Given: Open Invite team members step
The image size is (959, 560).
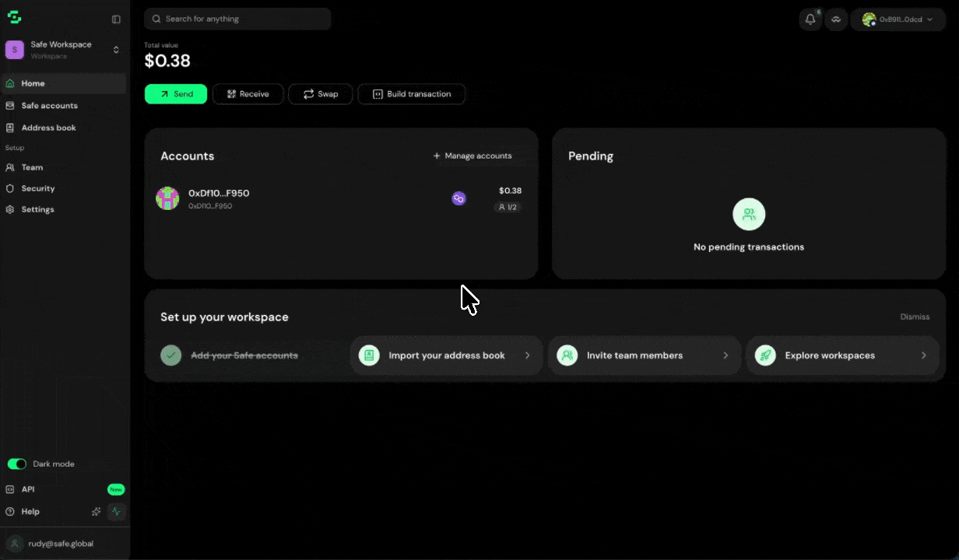Looking at the screenshot, I should (645, 355).
